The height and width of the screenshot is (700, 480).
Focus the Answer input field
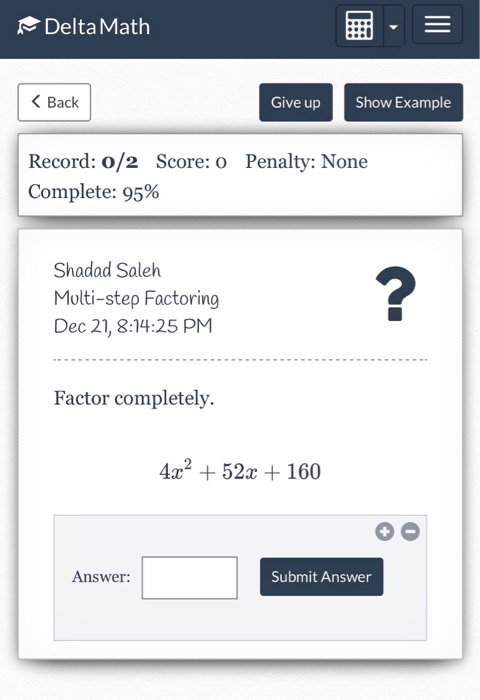[190, 577]
